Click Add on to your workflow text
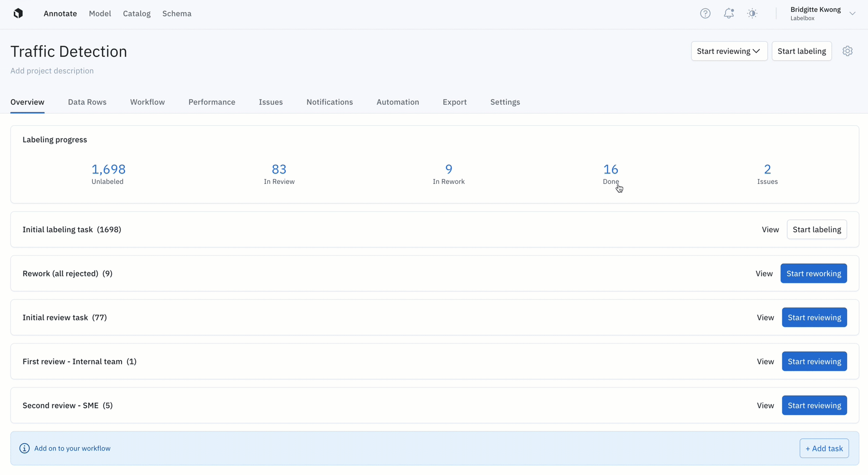Image resolution: width=868 pixels, height=475 pixels. [72, 448]
